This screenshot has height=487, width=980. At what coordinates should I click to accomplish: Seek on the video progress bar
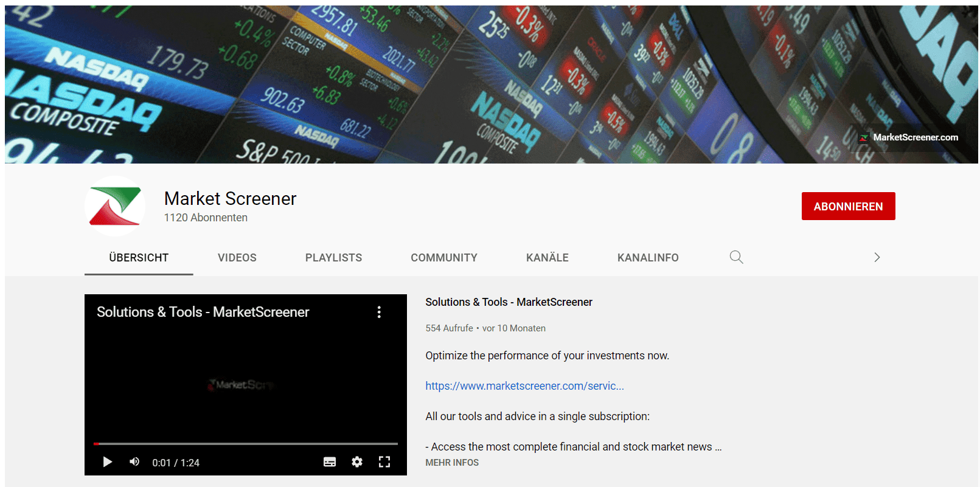coord(246,444)
